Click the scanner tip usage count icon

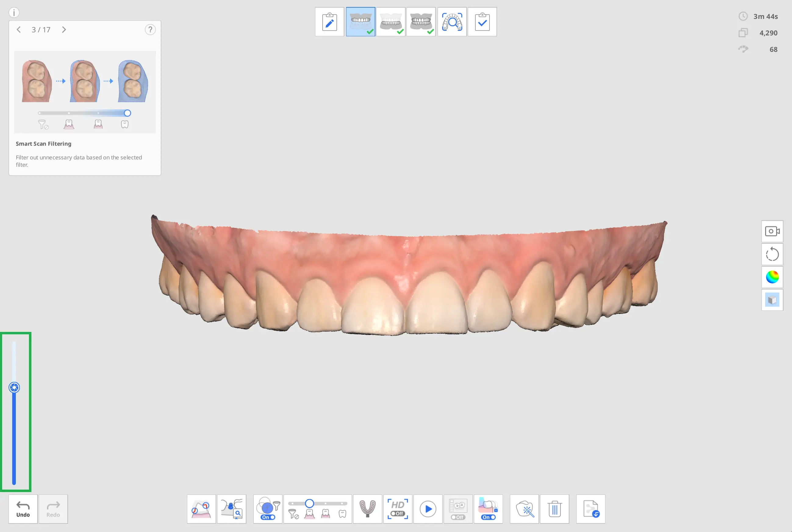coord(743,49)
